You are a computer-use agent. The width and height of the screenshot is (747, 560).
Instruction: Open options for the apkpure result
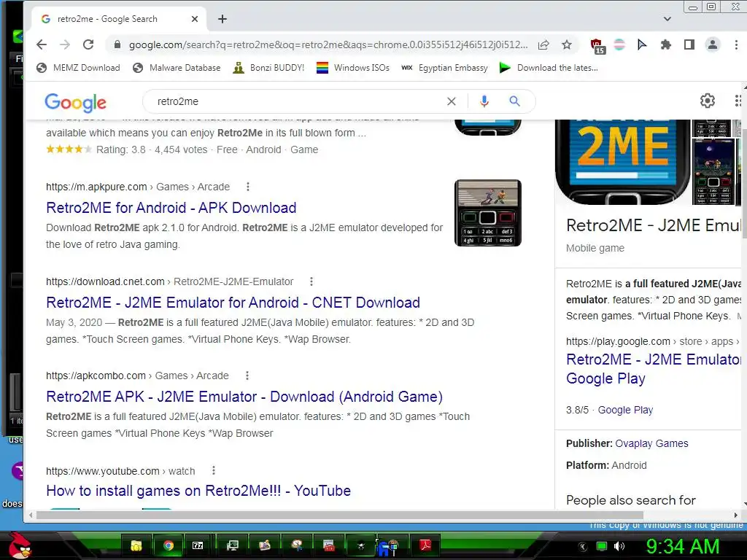(248, 187)
